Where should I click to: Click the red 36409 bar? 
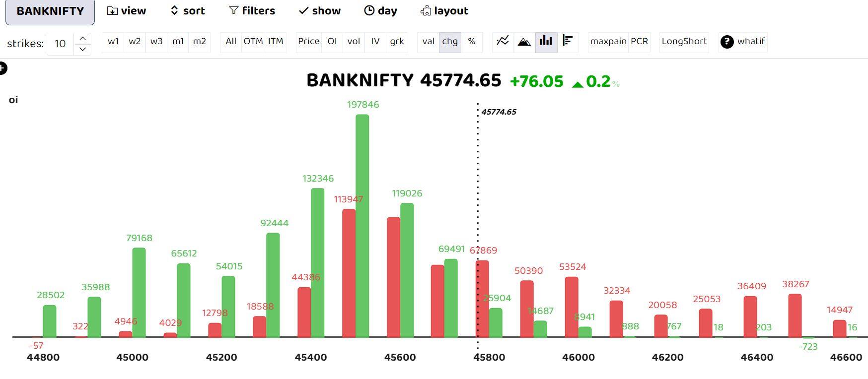pyautogui.click(x=750, y=317)
